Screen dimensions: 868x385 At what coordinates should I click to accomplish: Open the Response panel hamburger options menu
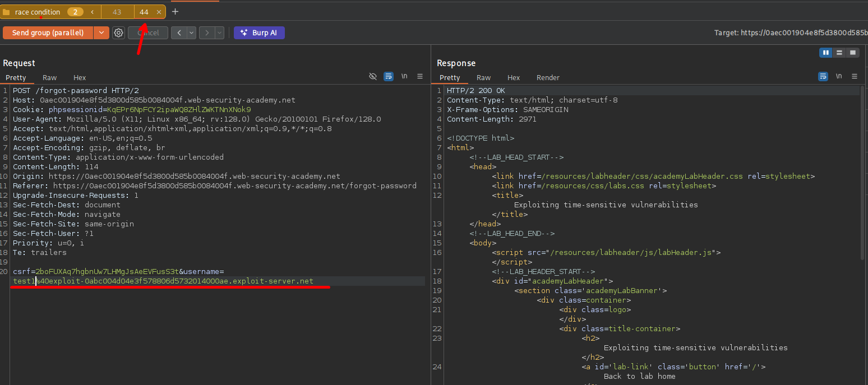click(x=855, y=77)
